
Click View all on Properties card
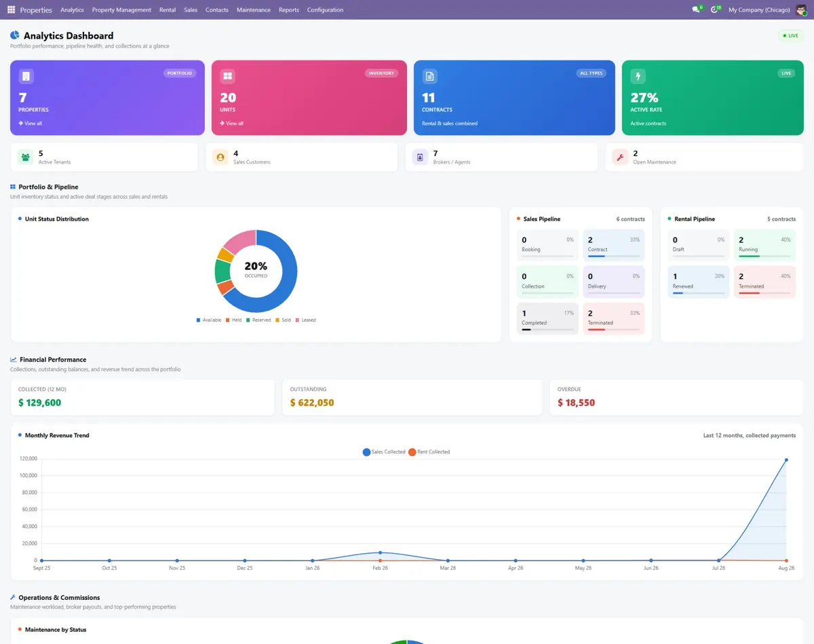coord(31,124)
